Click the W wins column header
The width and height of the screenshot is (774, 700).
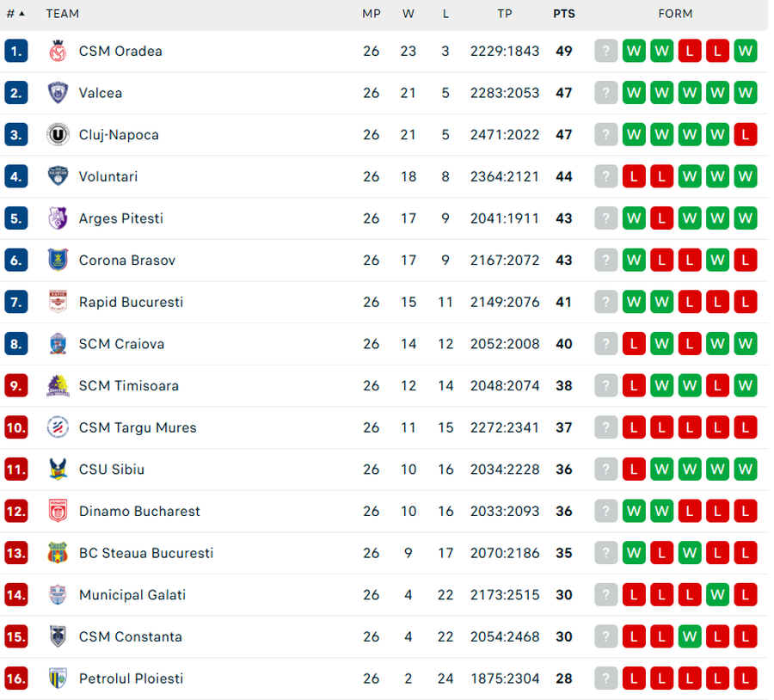pyautogui.click(x=408, y=14)
